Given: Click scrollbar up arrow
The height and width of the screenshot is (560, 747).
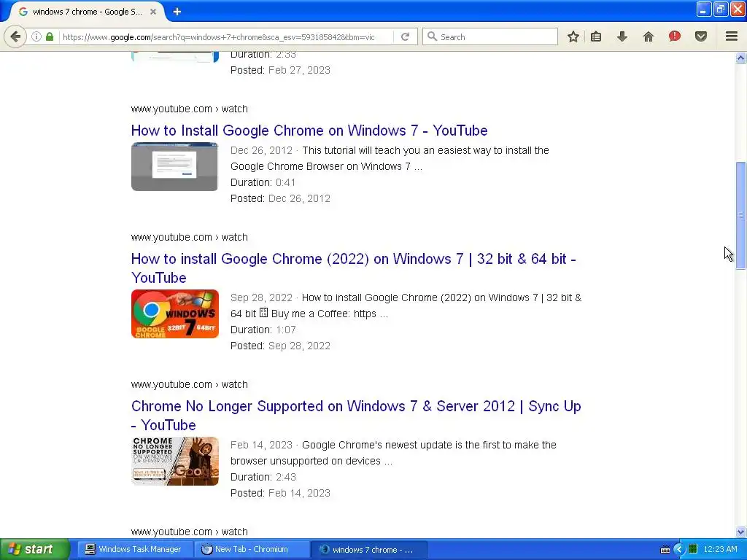Looking at the screenshot, I should pyautogui.click(x=741, y=58).
